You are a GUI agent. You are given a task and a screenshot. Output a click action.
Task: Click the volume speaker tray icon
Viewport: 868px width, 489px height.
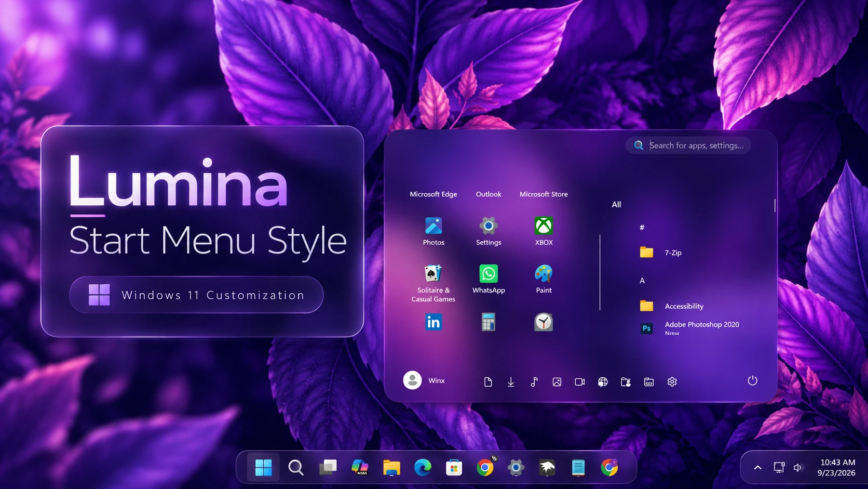798,468
